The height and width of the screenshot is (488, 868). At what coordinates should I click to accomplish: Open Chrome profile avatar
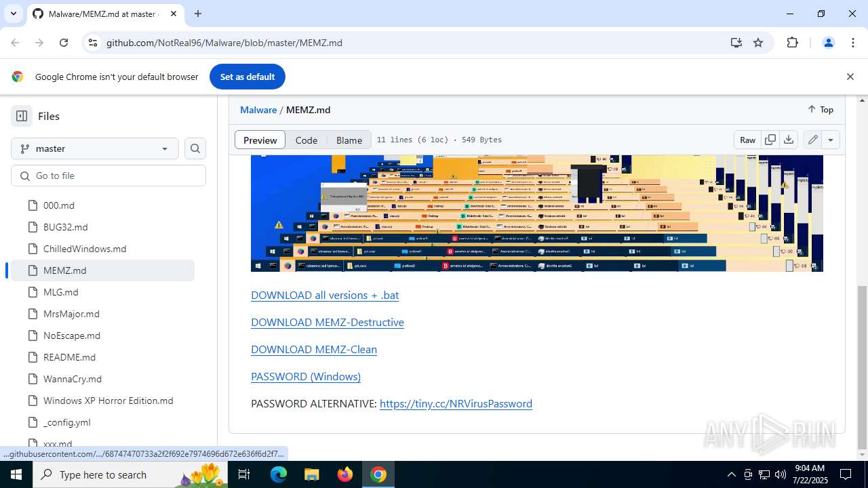pos(828,43)
